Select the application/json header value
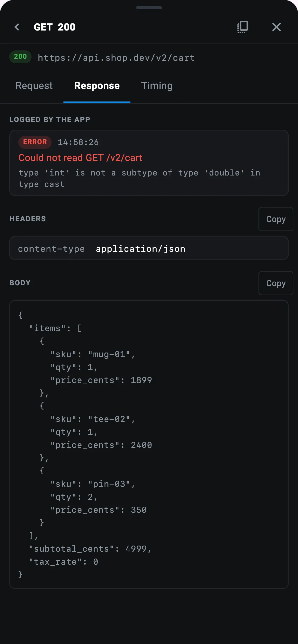Image resolution: width=298 pixels, height=644 pixels. click(x=141, y=249)
